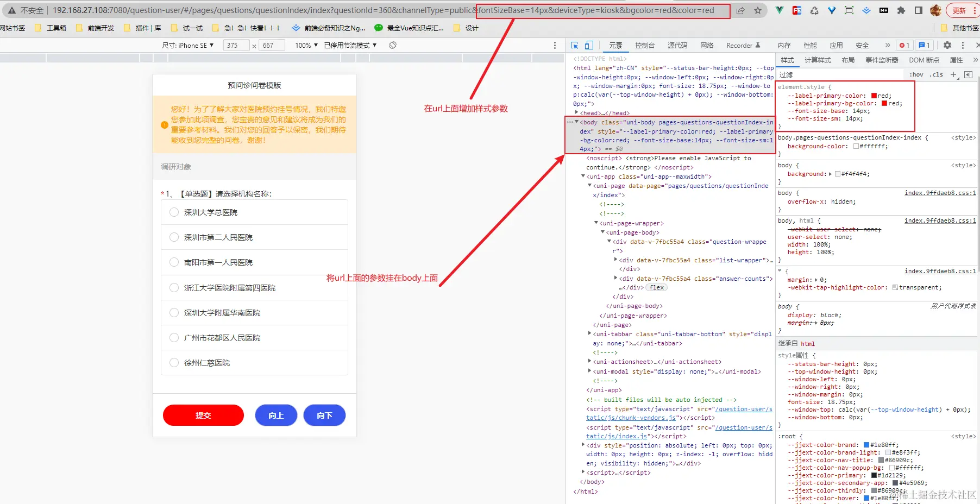Viewport: 980px width, 504px height.
Task: Bookmark this page with the star icon
Action: click(758, 10)
